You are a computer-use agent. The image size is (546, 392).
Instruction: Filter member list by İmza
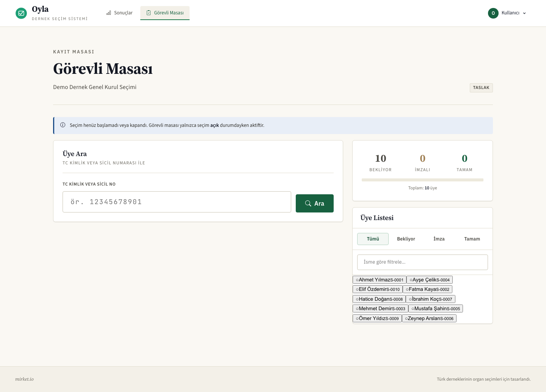pyautogui.click(x=439, y=239)
